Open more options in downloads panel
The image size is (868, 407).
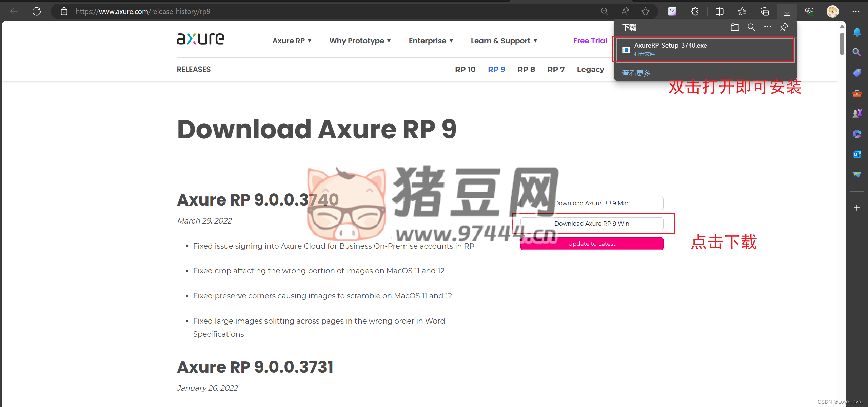click(x=768, y=27)
